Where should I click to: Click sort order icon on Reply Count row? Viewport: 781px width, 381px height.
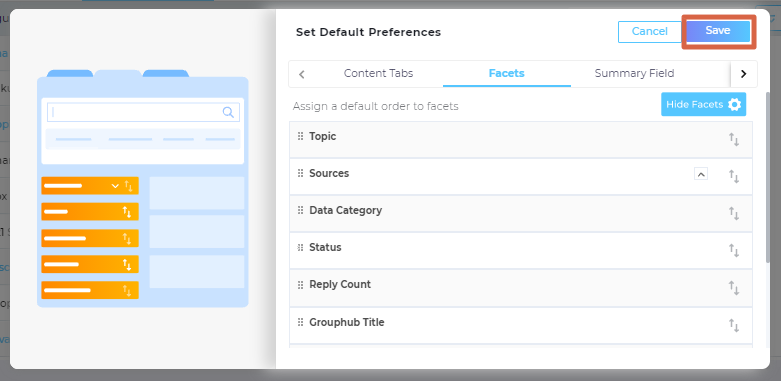coord(734,288)
